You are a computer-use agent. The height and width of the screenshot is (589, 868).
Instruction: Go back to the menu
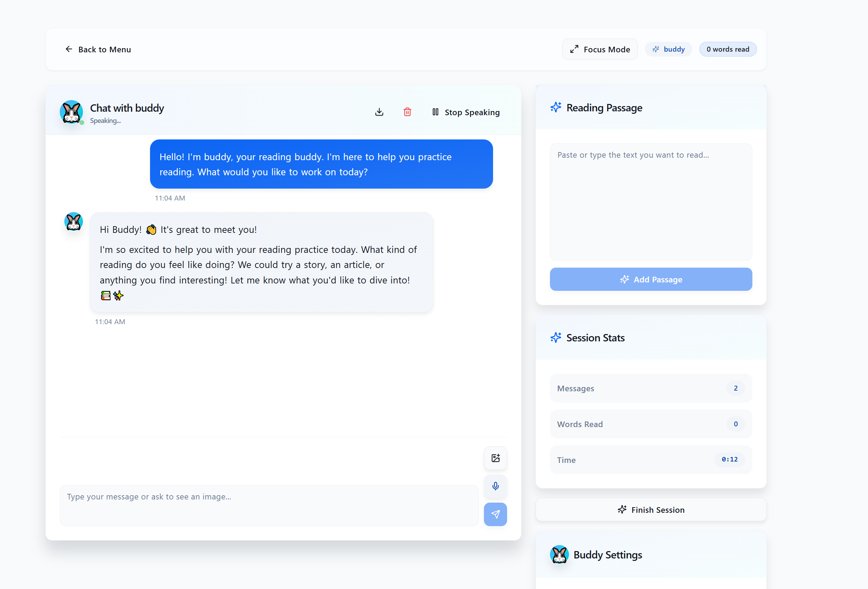coord(98,49)
